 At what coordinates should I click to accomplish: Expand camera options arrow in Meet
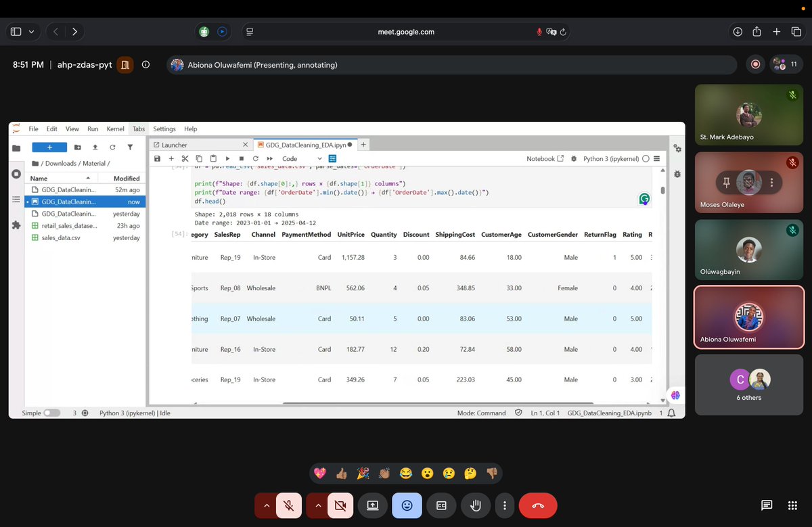coord(317,505)
